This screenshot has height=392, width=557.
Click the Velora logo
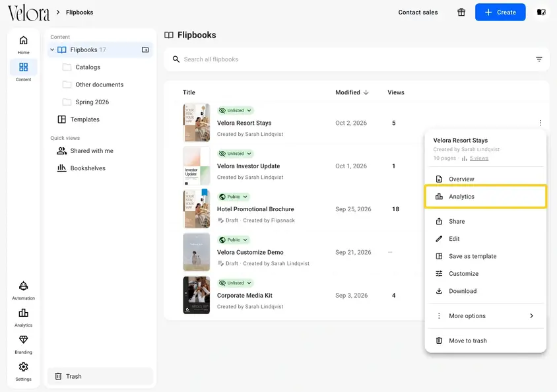pyautogui.click(x=29, y=13)
